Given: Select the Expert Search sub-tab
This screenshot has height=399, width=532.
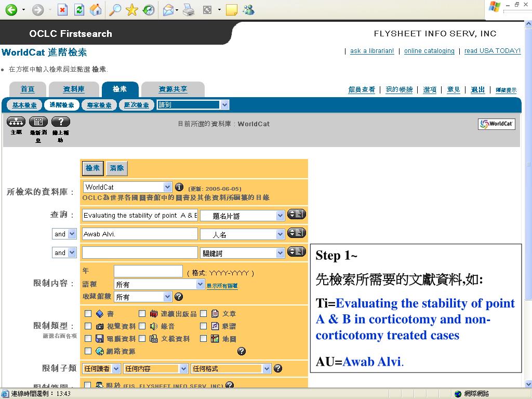Looking at the screenshot, I should (x=99, y=105).
